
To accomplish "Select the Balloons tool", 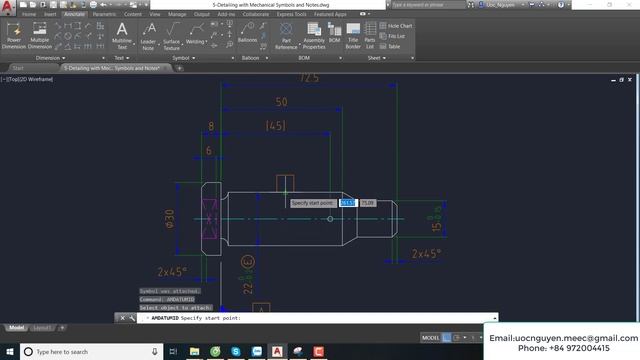I will pos(247,33).
